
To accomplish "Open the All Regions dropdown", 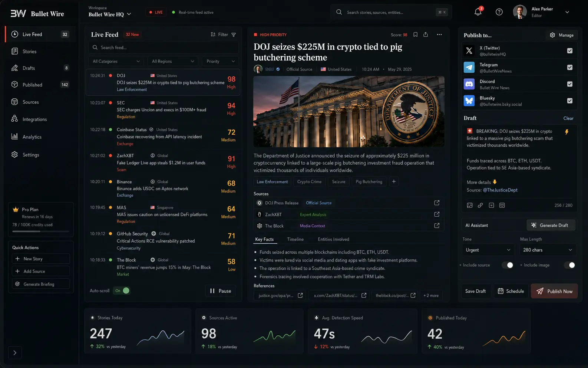I will [x=173, y=61].
